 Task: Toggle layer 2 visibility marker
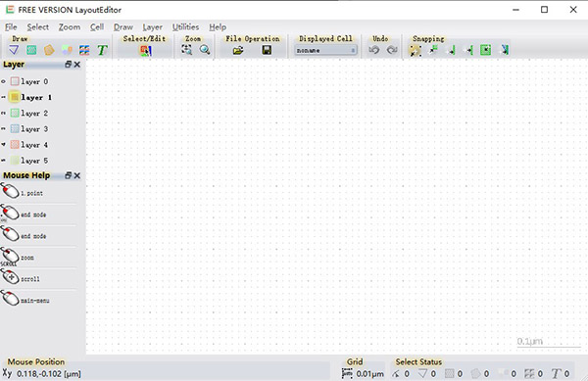(x=3, y=114)
